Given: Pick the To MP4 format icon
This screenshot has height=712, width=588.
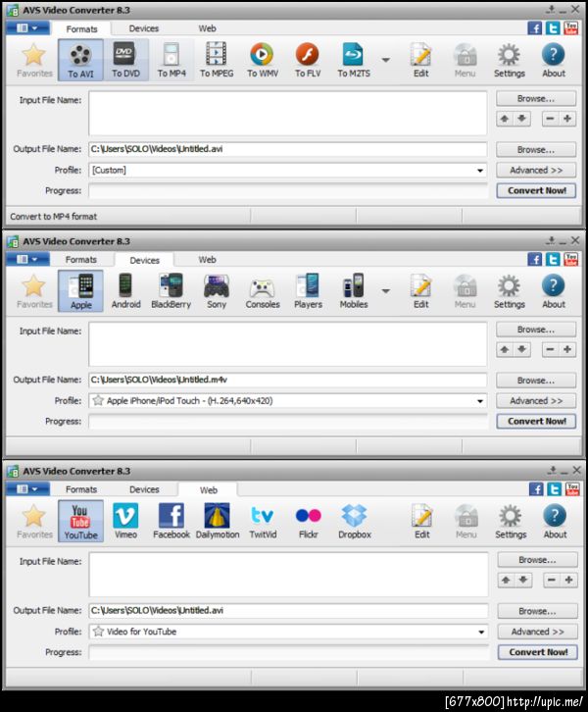Looking at the screenshot, I should 171,60.
